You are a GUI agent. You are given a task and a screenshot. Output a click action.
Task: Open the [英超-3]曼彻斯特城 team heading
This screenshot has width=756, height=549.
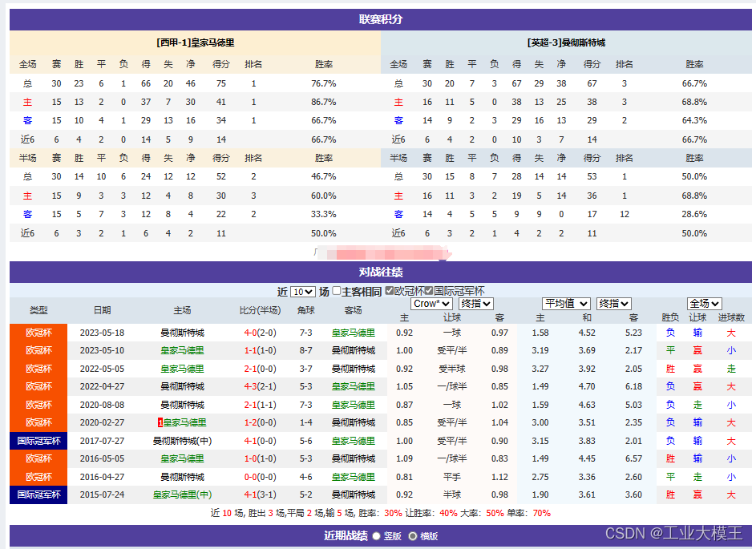tap(566, 43)
